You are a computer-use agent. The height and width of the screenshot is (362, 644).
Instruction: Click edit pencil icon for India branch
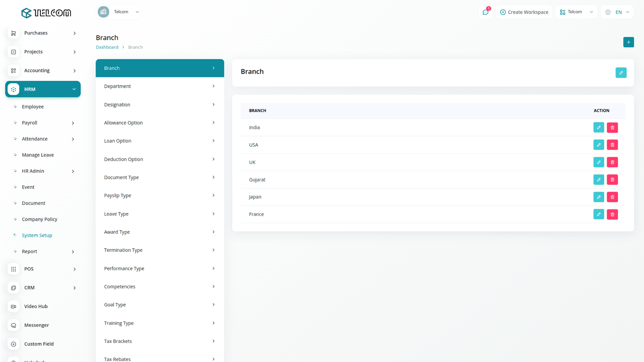[x=598, y=127]
